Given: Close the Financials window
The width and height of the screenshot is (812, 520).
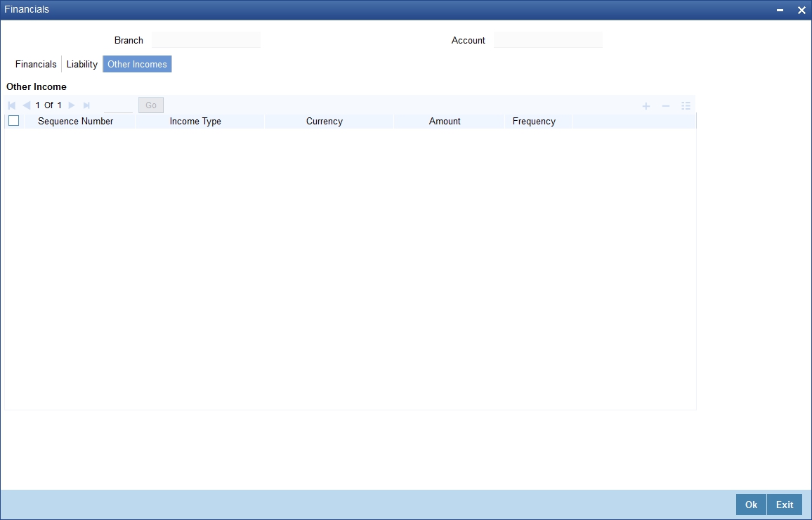Looking at the screenshot, I should (x=801, y=10).
